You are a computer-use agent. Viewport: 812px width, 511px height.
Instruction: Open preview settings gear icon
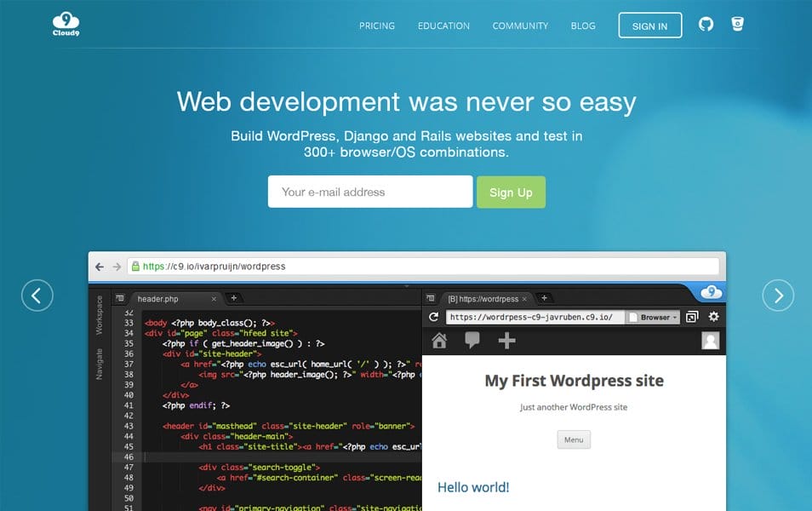[713, 317]
